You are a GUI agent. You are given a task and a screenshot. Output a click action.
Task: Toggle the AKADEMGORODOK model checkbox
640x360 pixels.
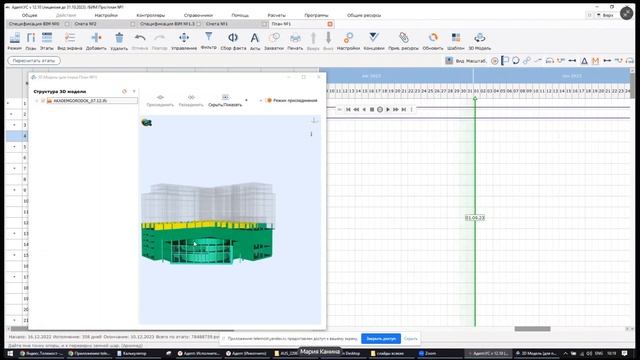pyautogui.click(x=42, y=100)
